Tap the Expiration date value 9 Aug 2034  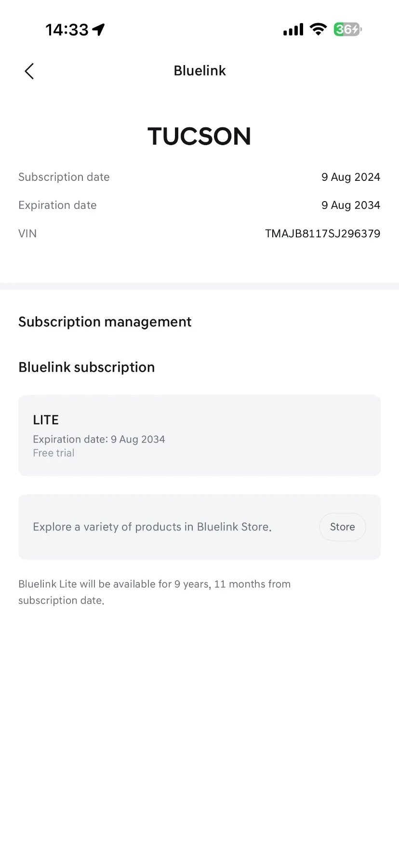(x=351, y=205)
